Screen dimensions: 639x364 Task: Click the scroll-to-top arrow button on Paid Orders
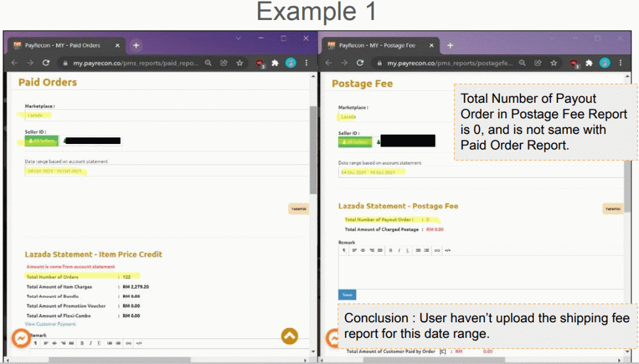290,337
